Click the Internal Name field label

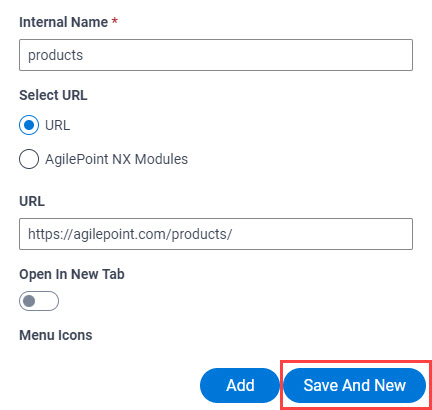pos(63,22)
